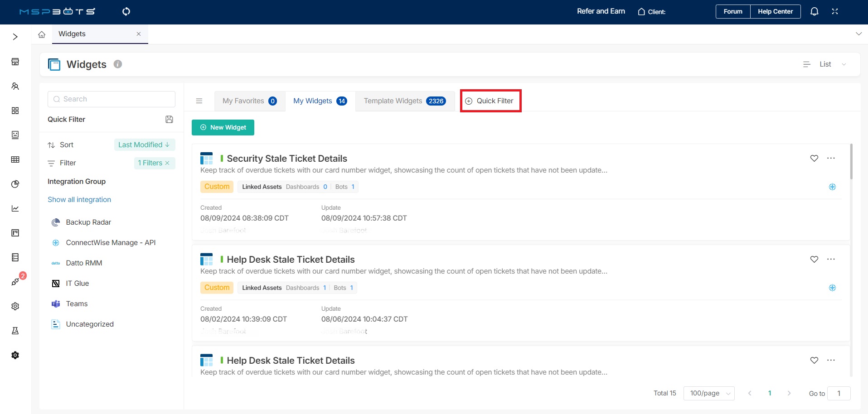
Task: Switch to Template Widgets tab
Action: tap(404, 101)
